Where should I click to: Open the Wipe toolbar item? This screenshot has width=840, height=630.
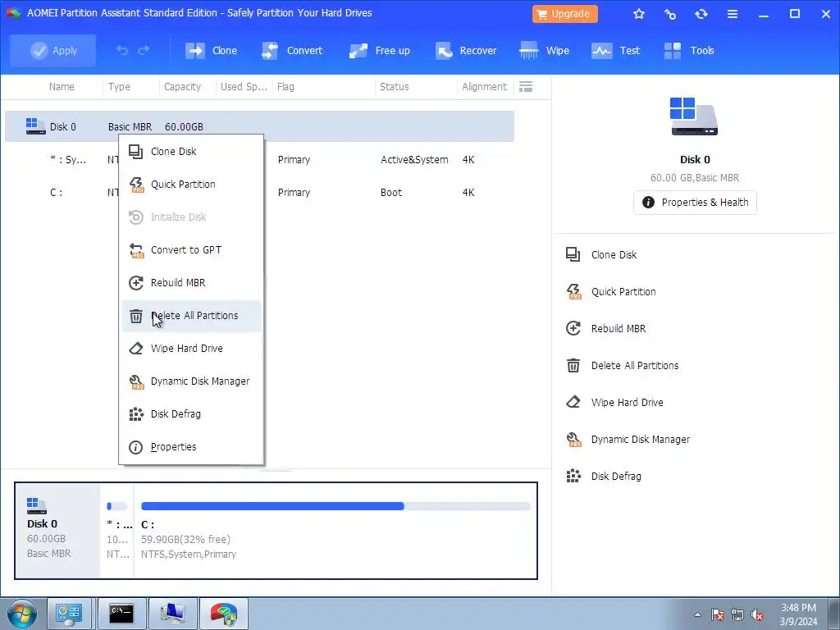click(545, 50)
